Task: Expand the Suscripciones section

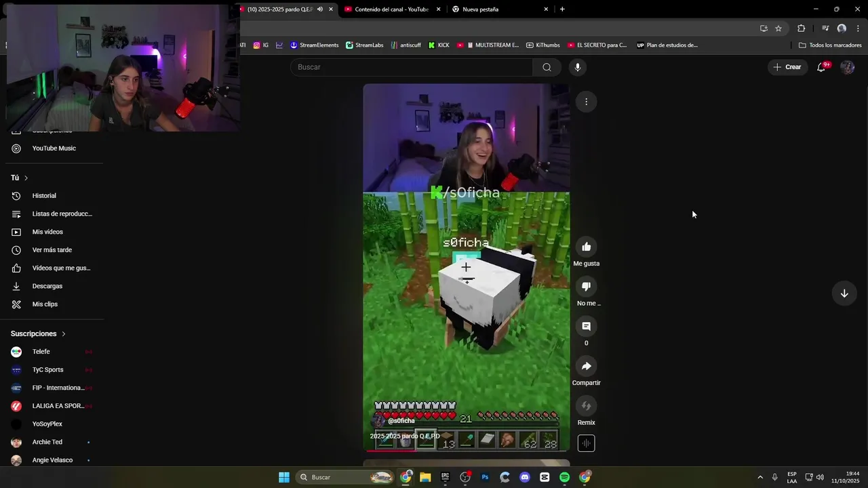Action: pos(38,333)
